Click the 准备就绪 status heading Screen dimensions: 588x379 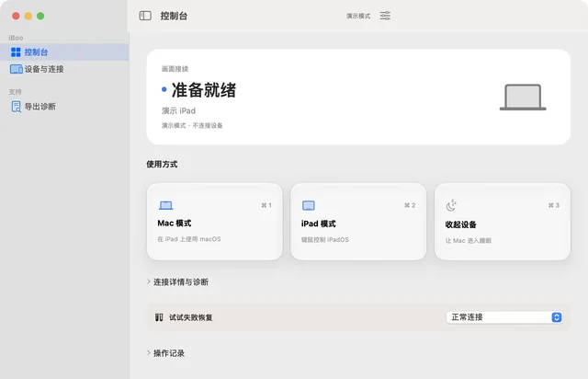pyautogui.click(x=204, y=90)
